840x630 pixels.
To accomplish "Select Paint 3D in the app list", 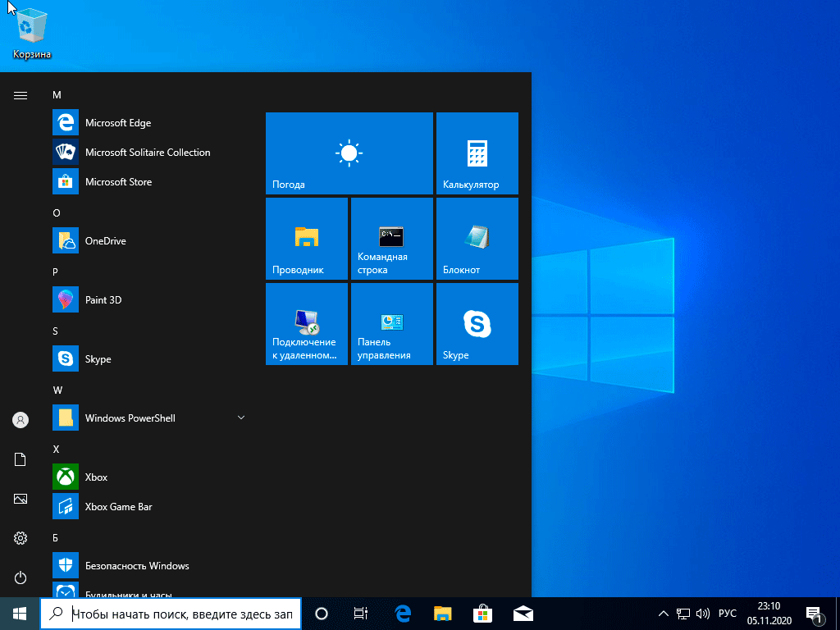I will (x=103, y=300).
